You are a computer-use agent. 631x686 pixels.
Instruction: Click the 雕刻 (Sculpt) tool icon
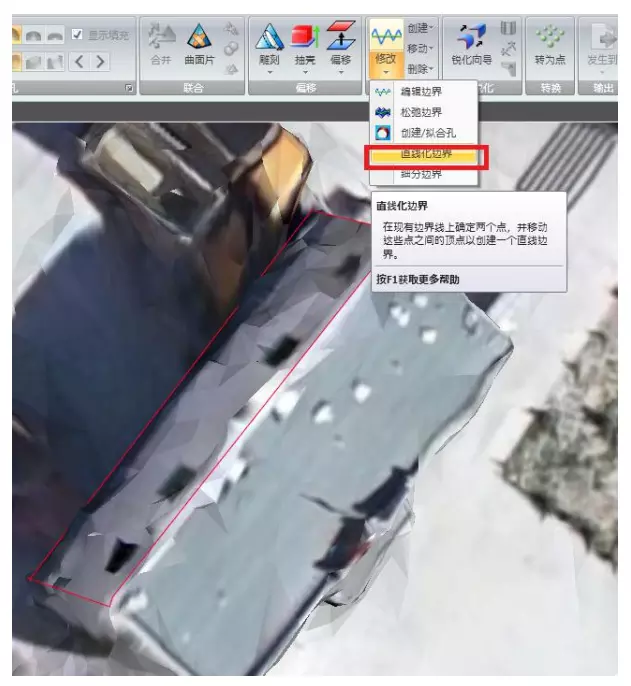click(x=269, y=43)
